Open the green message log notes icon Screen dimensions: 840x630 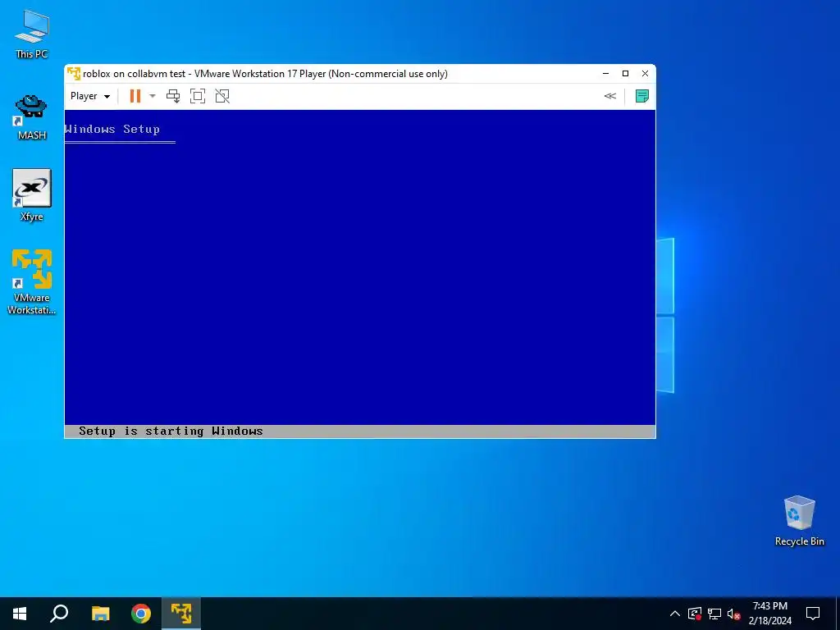pos(641,96)
